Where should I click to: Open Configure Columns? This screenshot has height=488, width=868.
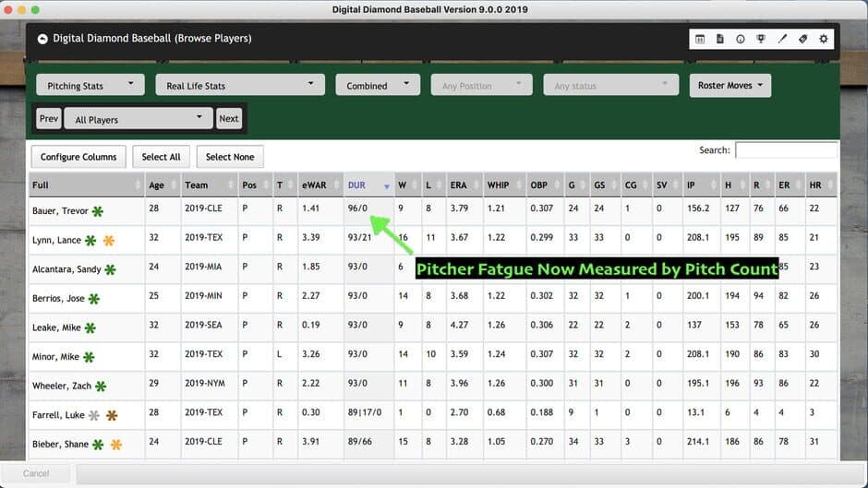click(78, 157)
